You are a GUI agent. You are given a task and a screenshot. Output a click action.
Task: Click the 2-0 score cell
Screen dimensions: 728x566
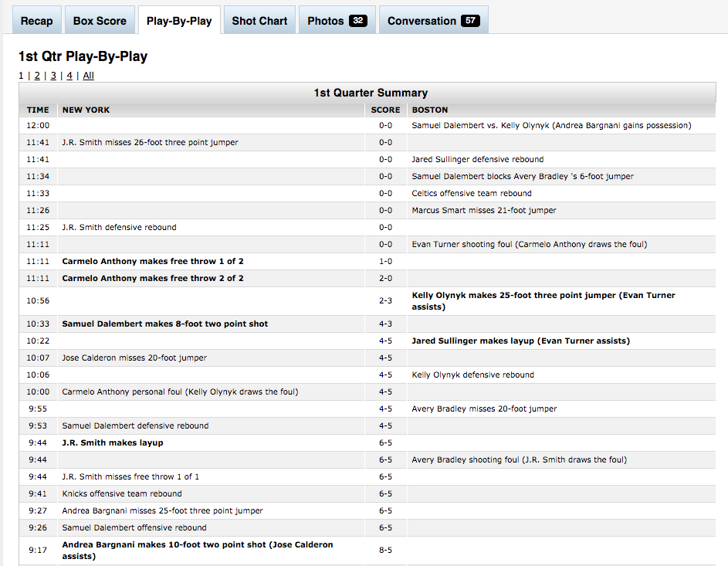point(385,278)
